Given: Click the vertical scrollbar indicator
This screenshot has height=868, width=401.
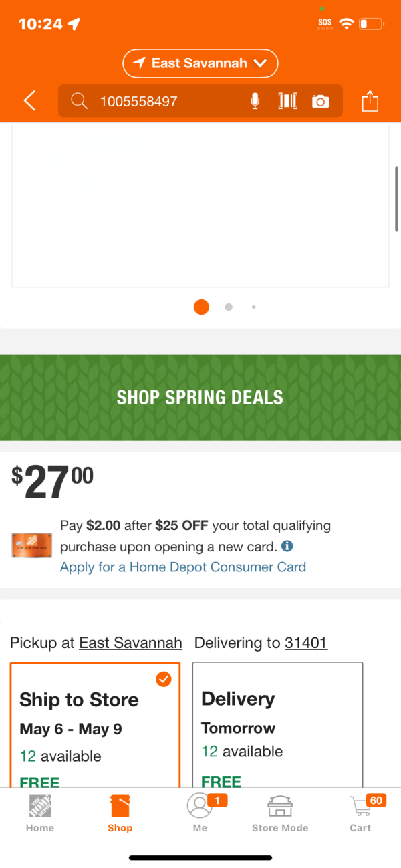Looking at the screenshot, I should [397, 198].
